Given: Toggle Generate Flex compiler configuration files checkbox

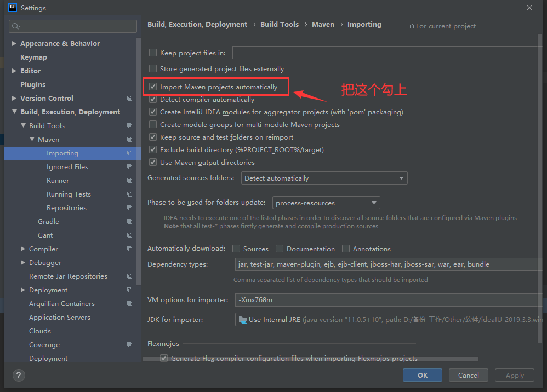Looking at the screenshot, I should click(x=164, y=358).
